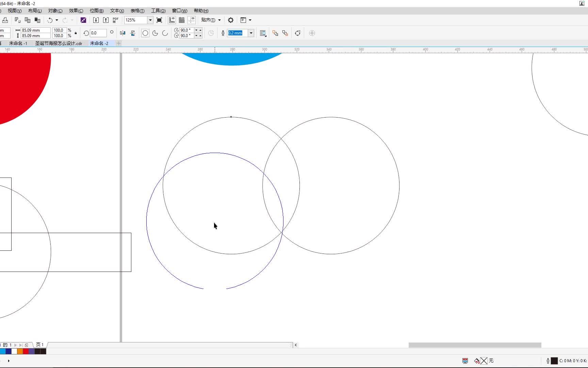Click the Paste icon in toolbar
Image resolution: width=588 pixels, height=368 pixels.
(x=37, y=20)
